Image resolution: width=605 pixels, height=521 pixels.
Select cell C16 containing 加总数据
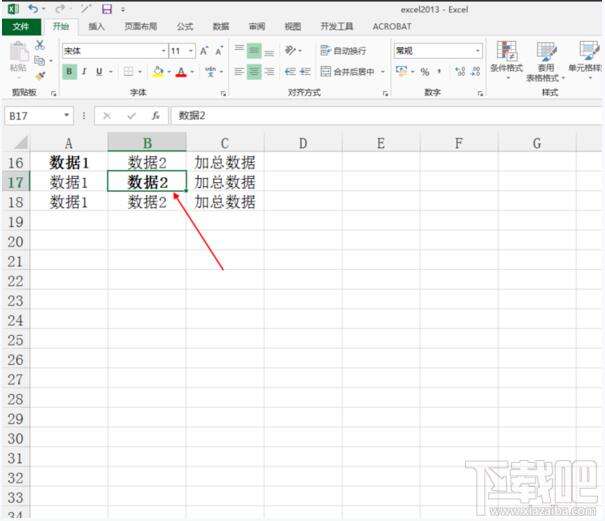pos(224,162)
